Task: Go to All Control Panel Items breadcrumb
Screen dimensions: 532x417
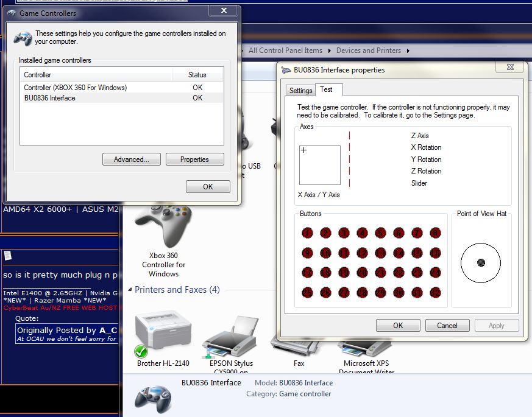Action: pos(285,51)
